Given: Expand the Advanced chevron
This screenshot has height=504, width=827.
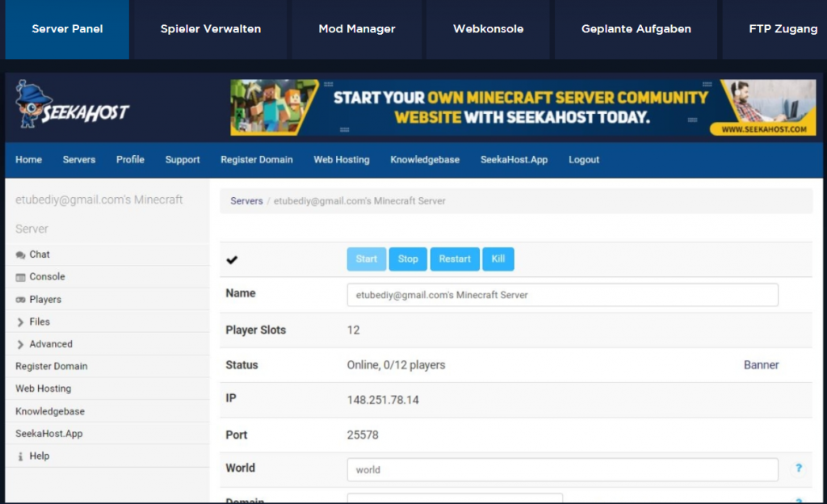Looking at the screenshot, I should coord(20,344).
